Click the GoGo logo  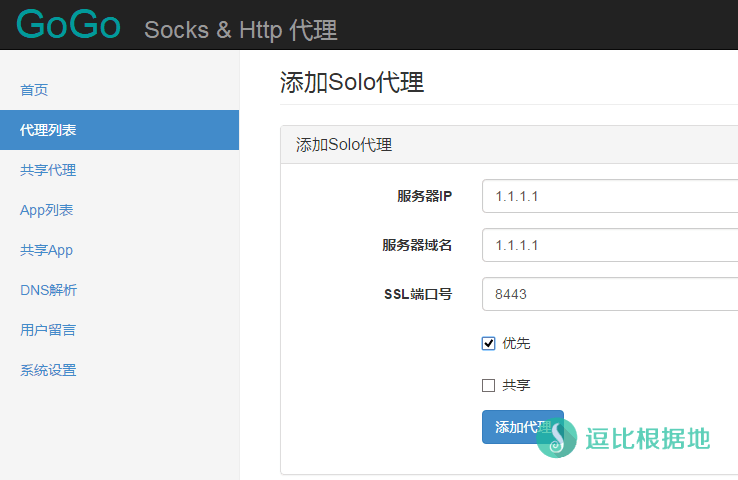[x=68, y=25]
